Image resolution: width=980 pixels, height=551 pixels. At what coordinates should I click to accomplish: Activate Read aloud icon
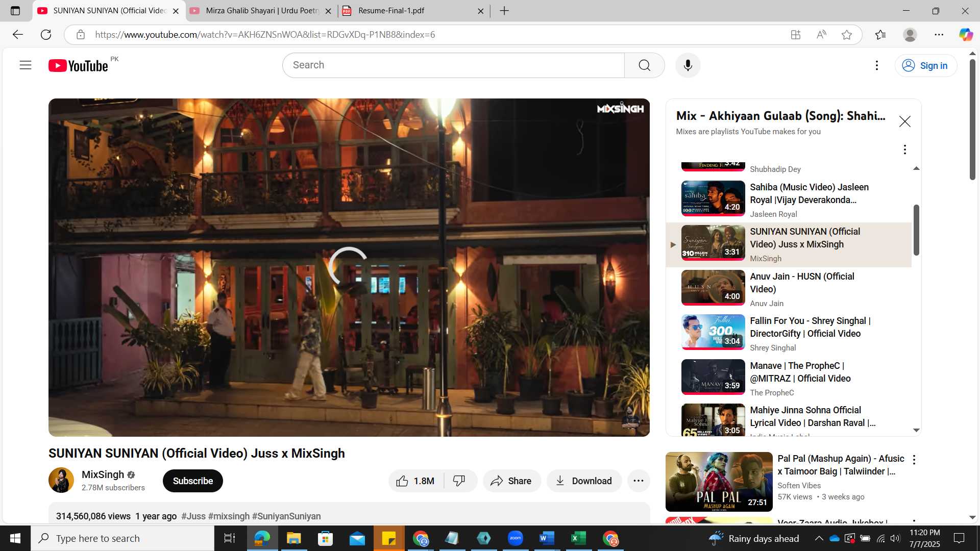pos(821,35)
